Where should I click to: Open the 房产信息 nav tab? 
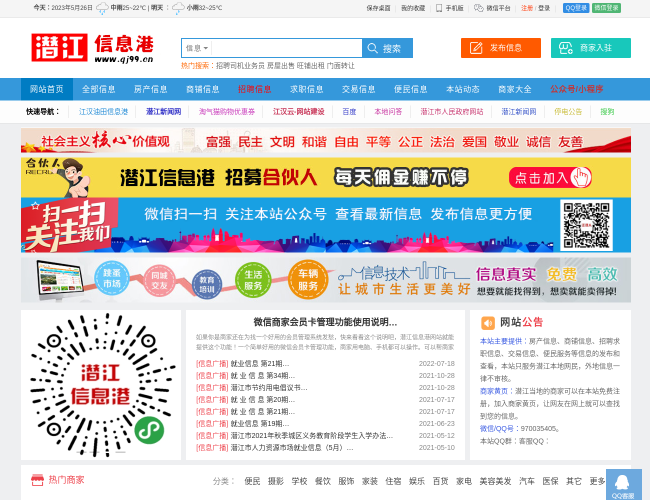coord(150,89)
